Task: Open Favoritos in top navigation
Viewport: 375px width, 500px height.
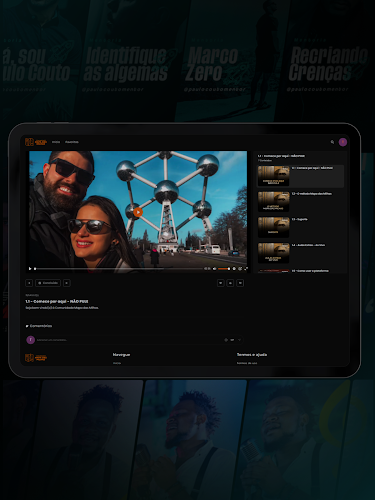Action: tap(72, 142)
